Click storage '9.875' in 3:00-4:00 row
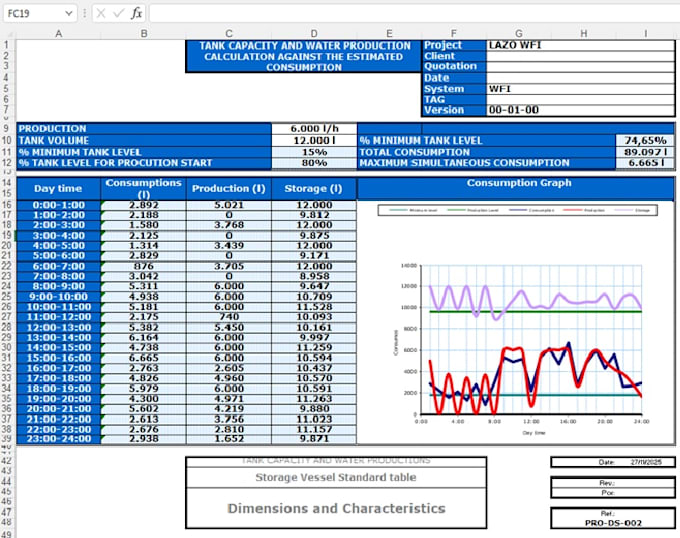 click(x=314, y=236)
